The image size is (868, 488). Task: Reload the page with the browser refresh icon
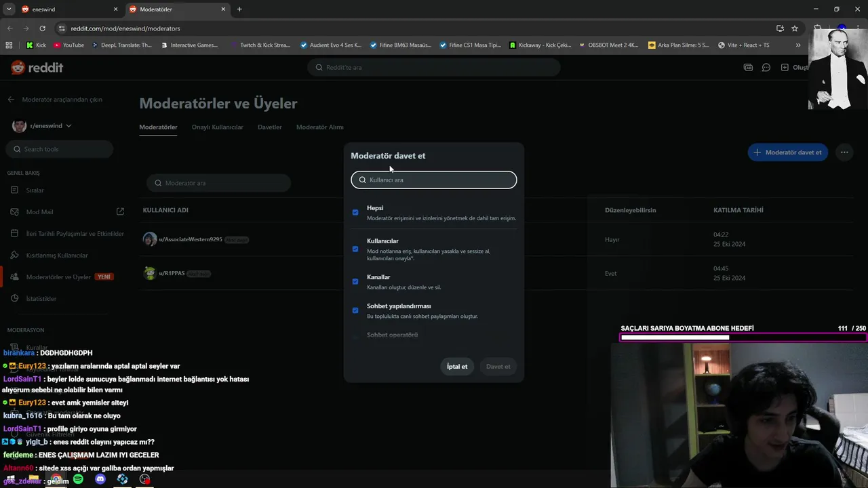point(42,28)
